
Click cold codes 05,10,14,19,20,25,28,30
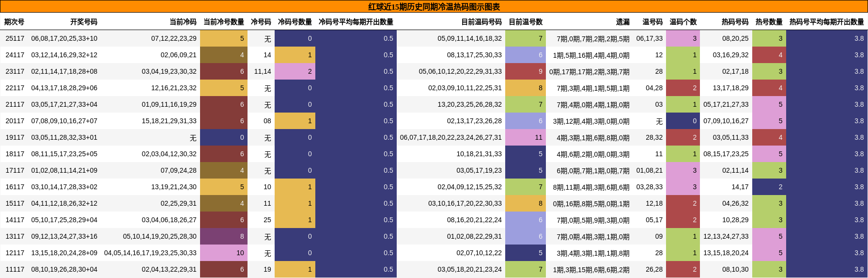(x=160, y=236)
